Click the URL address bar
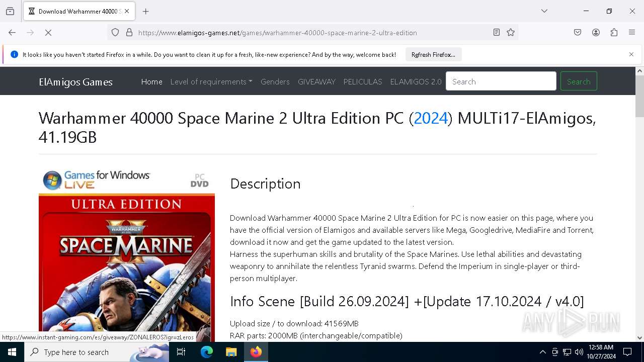644x362 pixels. pyautogui.click(x=312, y=33)
